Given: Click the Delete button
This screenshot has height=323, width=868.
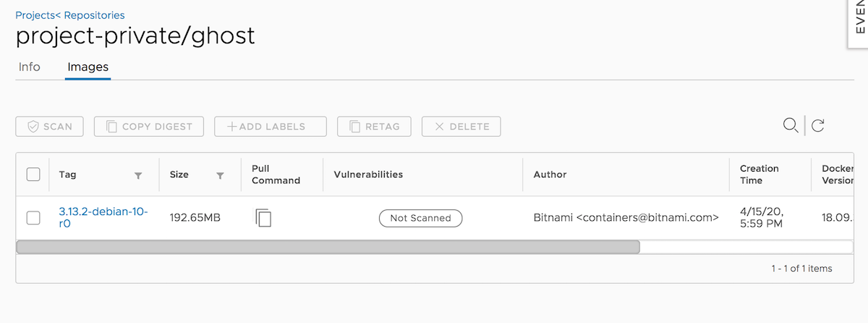Looking at the screenshot, I should click(x=461, y=127).
